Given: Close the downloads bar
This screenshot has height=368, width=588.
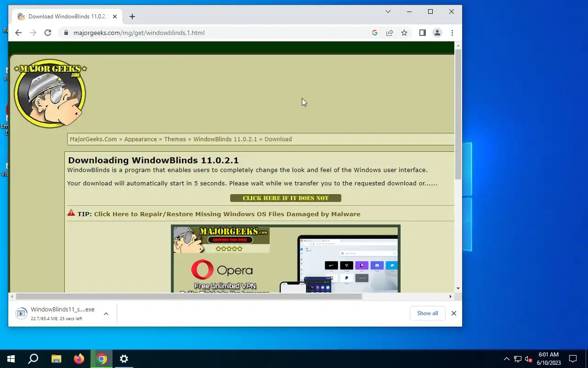Looking at the screenshot, I should [453, 313].
